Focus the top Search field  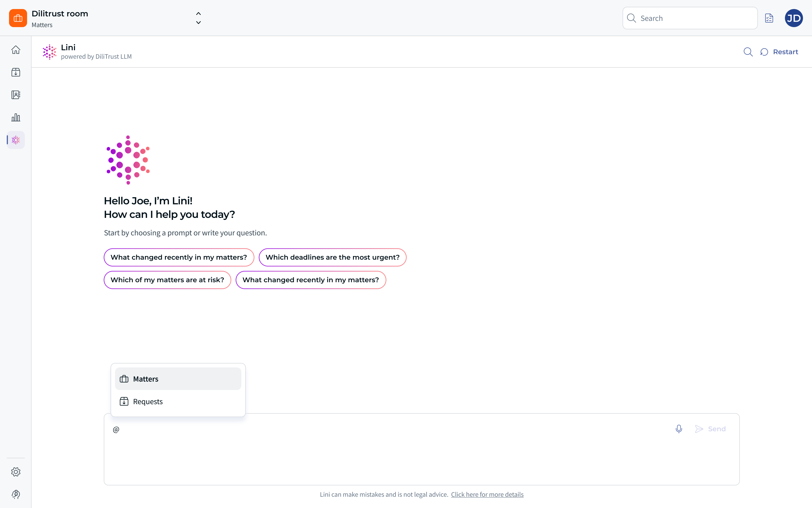click(x=690, y=18)
